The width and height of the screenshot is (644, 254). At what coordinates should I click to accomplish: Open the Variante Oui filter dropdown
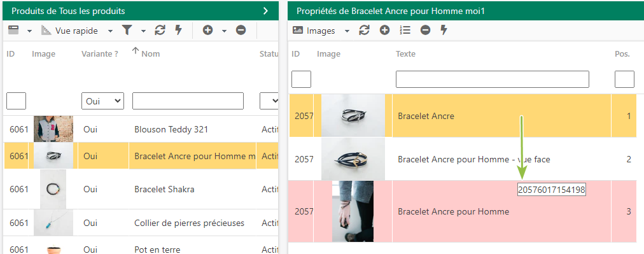103,101
